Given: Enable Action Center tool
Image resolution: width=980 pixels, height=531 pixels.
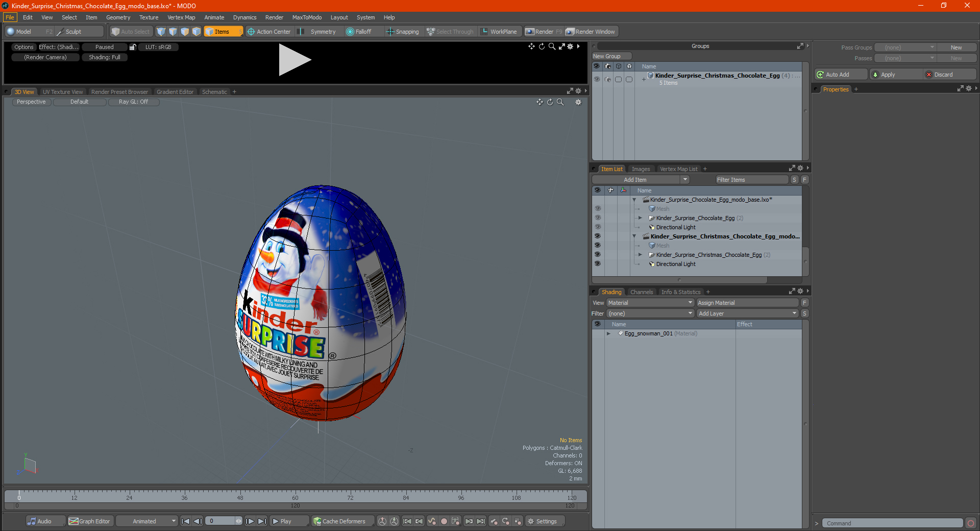Looking at the screenshot, I should coord(269,32).
